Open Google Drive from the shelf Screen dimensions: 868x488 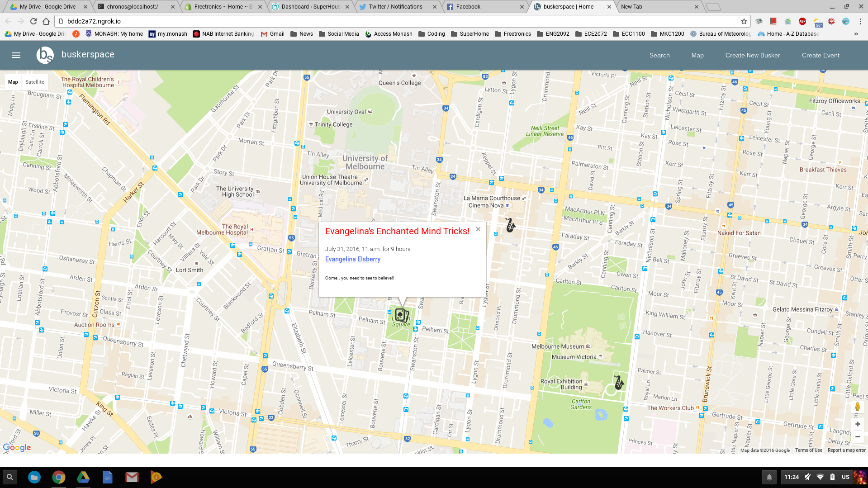[83, 477]
